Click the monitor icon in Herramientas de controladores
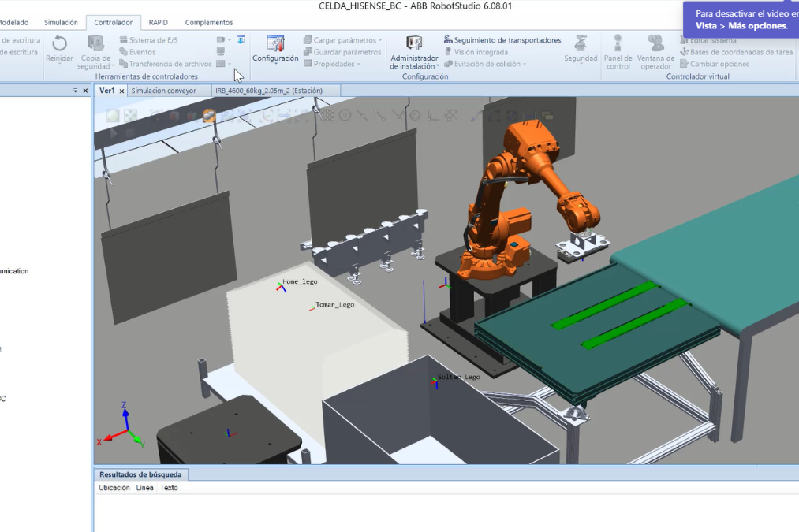799x532 pixels. (221, 51)
